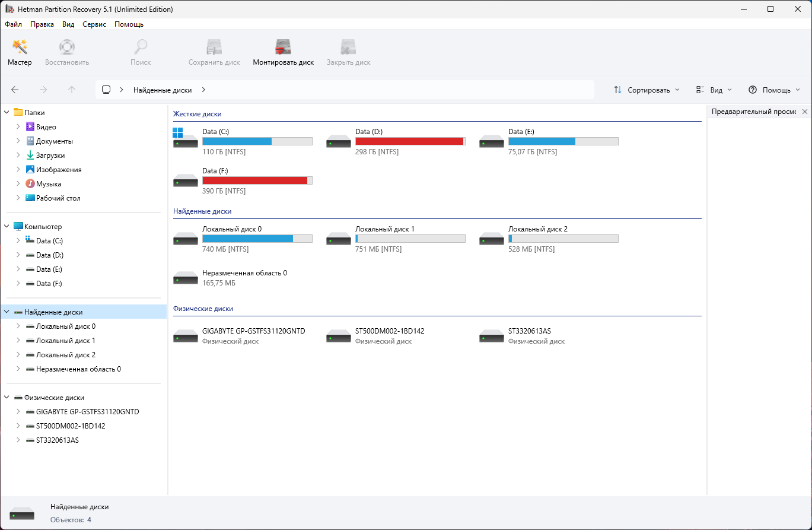Viewport: 812px width, 530px height.
Task: Select Загрузки in folder tree
Action: coord(50,155)
